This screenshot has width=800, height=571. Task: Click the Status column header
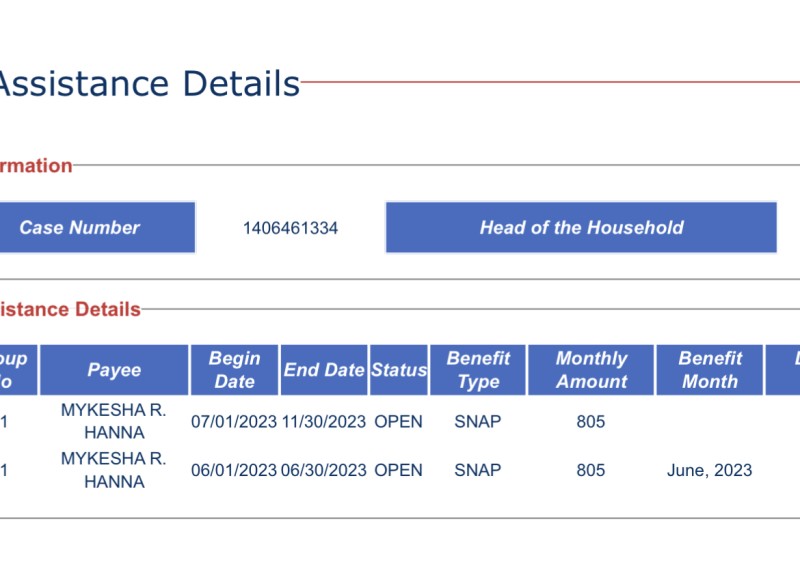(399, 370)
